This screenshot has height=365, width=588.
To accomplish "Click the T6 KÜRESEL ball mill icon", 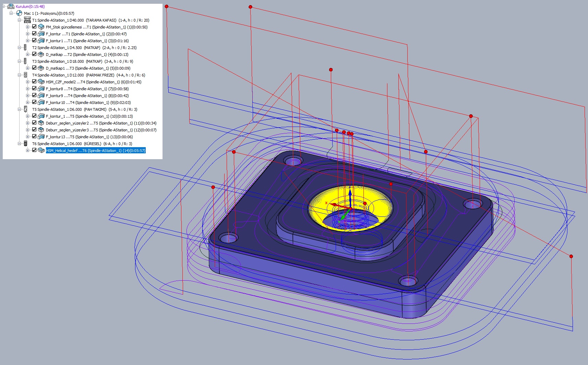I will [25, 143].
